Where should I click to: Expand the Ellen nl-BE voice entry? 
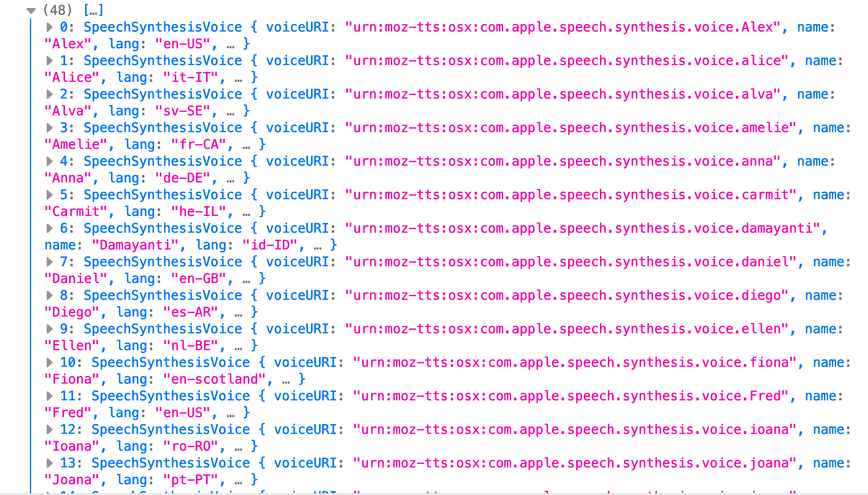click(49, 329)
